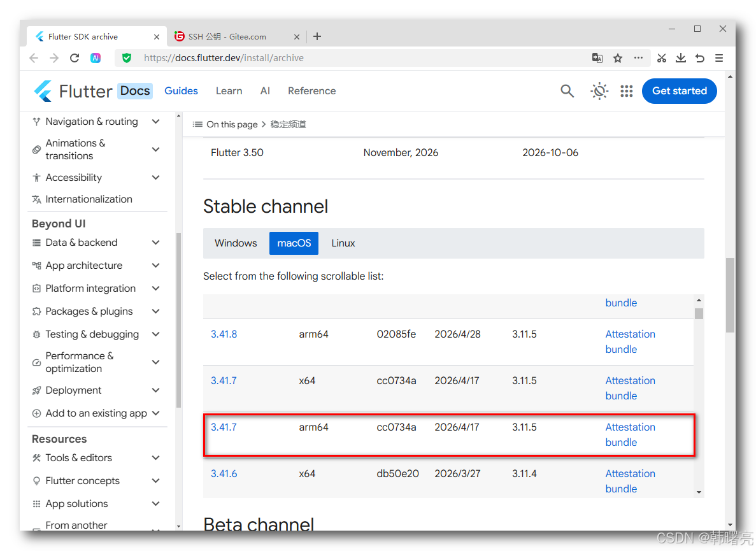756x551 pixels.
Task: Click the browser back arrow
Action: coord(34,58)
